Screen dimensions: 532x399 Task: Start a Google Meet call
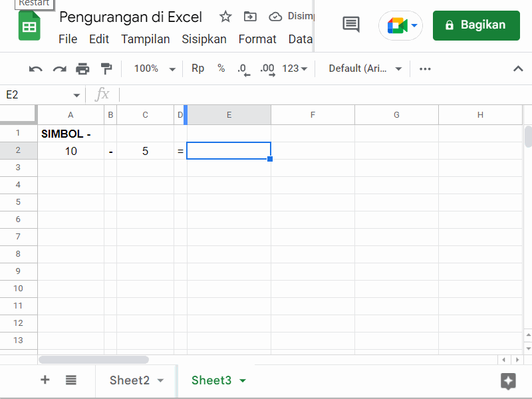[400, 25]
